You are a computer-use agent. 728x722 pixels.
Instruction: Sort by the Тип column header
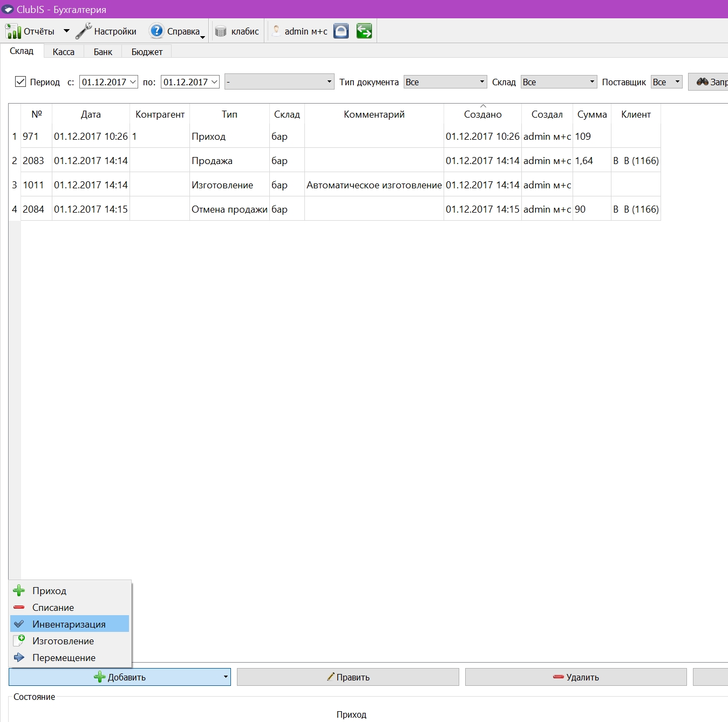(x=229, y=114)
